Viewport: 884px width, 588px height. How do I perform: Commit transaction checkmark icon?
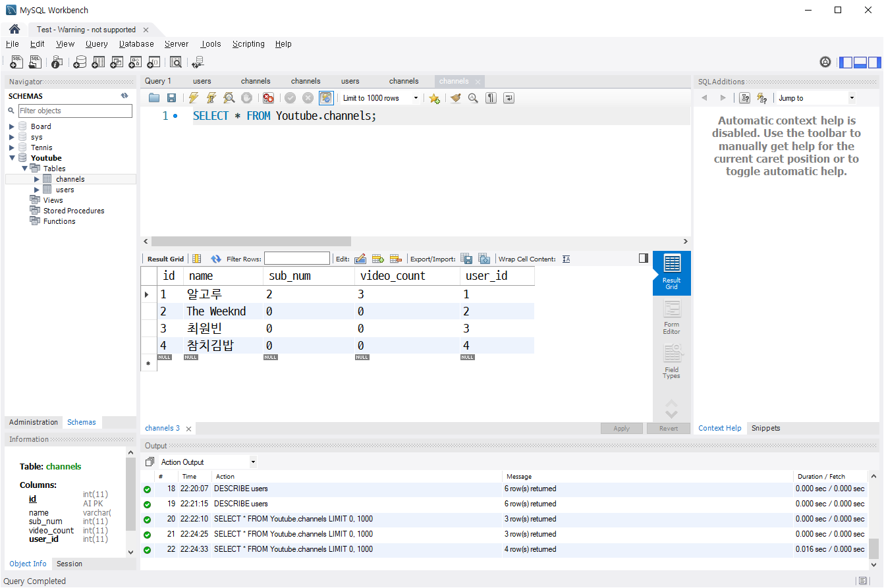(290, 98)
